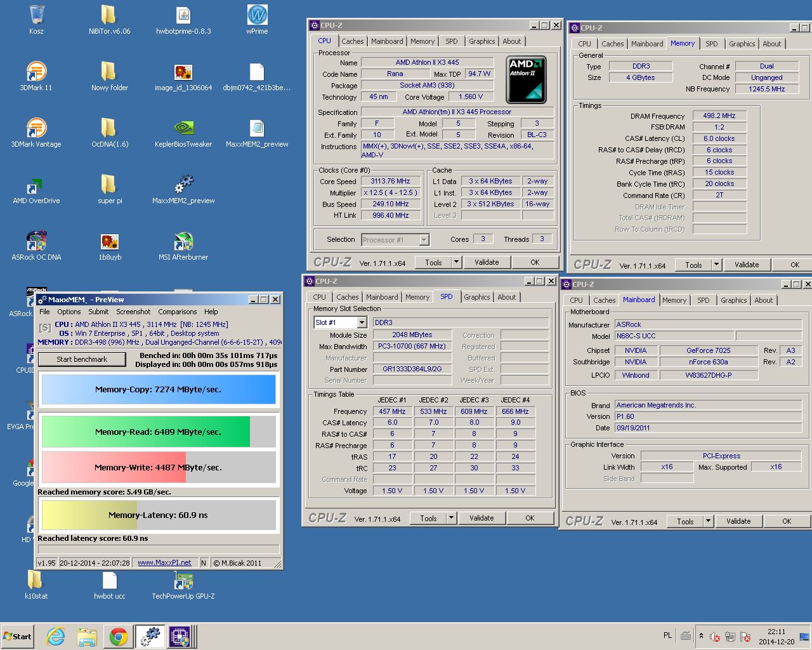Viewport: 812px width, 650px height.
Task: Open the Slot #1 dropdown in the SPD window
Action: tap(362, 322)
